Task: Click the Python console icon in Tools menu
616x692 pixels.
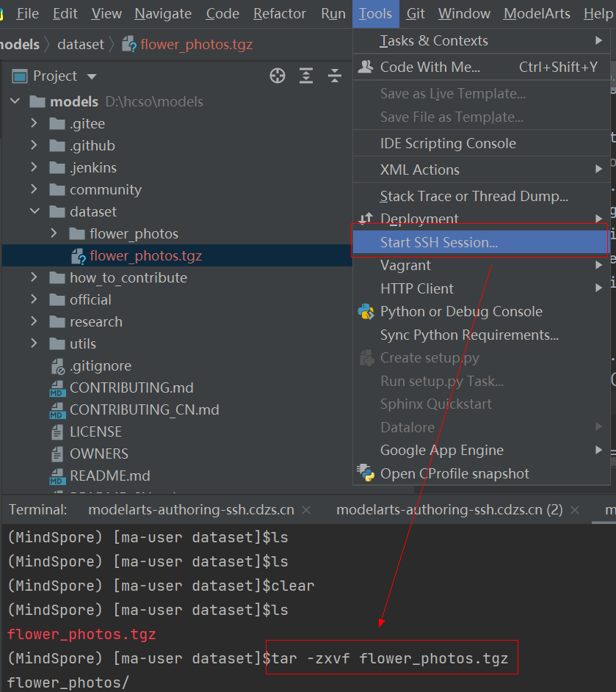Action: click(x=366, y=311)
